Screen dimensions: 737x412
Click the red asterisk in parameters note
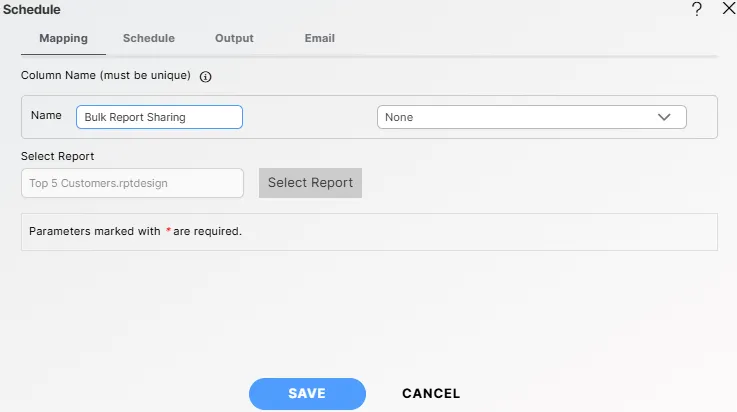(x=168, y=230)
